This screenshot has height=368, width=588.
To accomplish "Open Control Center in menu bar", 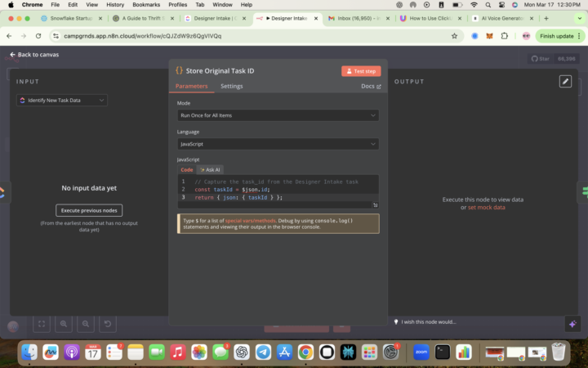I will pyautogui.click(x=501, y=5).
